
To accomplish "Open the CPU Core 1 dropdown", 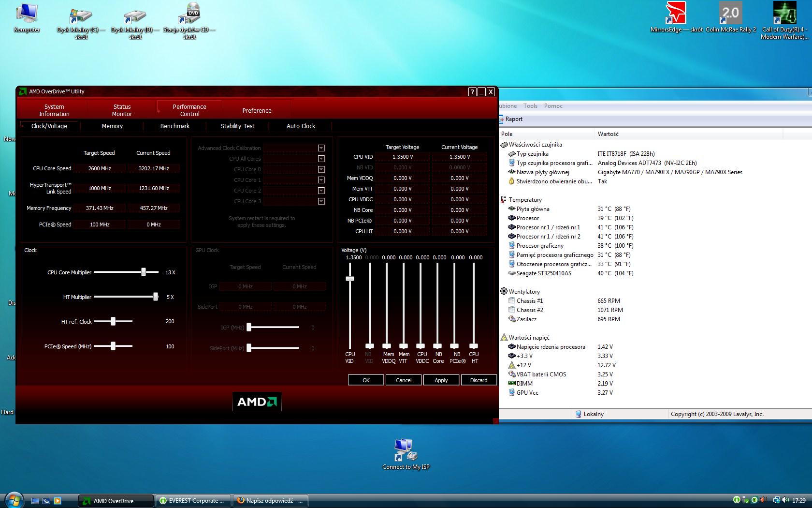I will point(321,180).
